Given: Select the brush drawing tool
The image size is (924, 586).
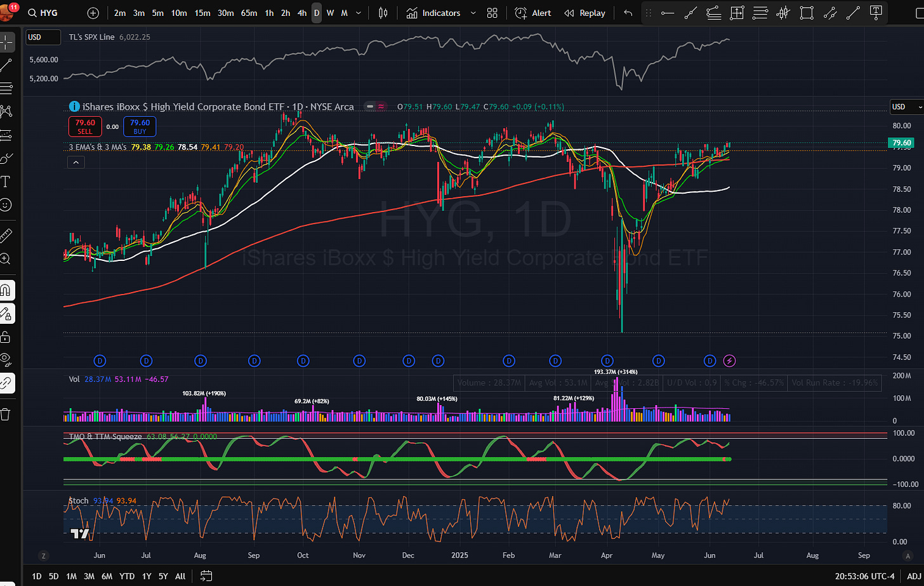Looking at the screenshot, I should coord(8,158).
